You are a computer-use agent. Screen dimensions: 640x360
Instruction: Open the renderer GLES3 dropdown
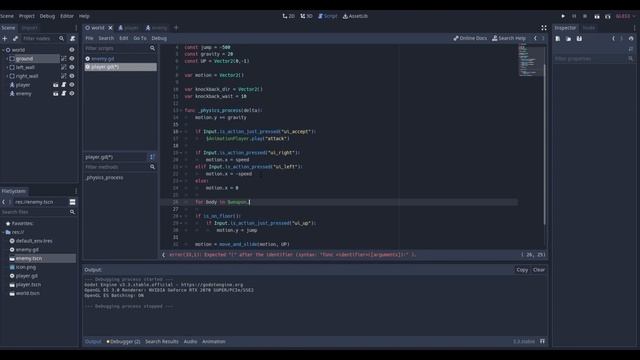[x=625, y=16]
